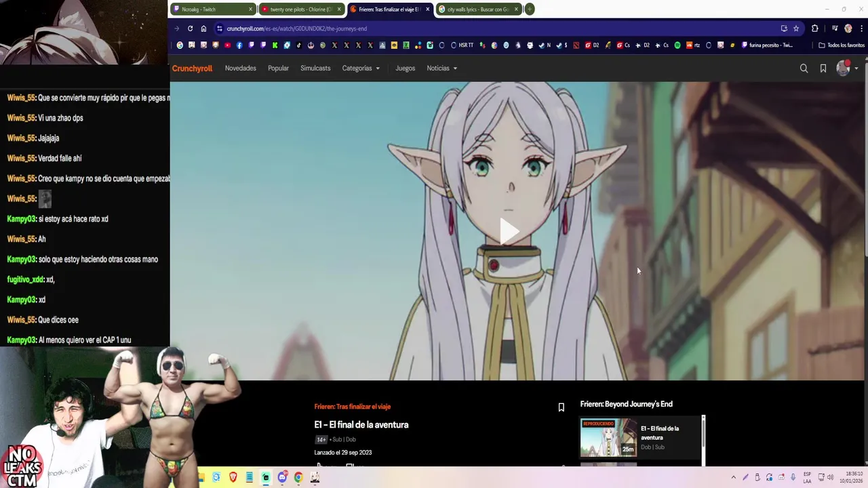868x488 pixels.
Task: Open the Spotify bookmark
Action: (677, 45)
